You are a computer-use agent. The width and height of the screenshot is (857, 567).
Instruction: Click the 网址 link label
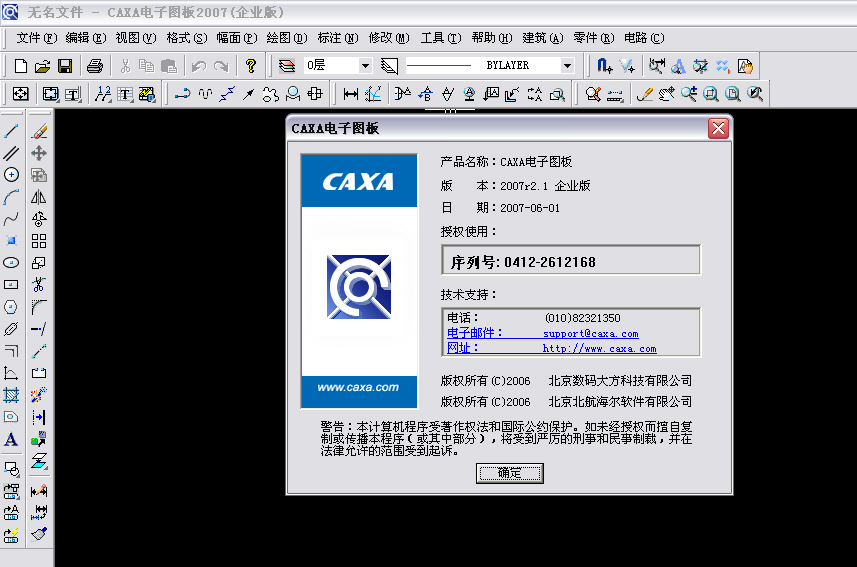point(462,348)
